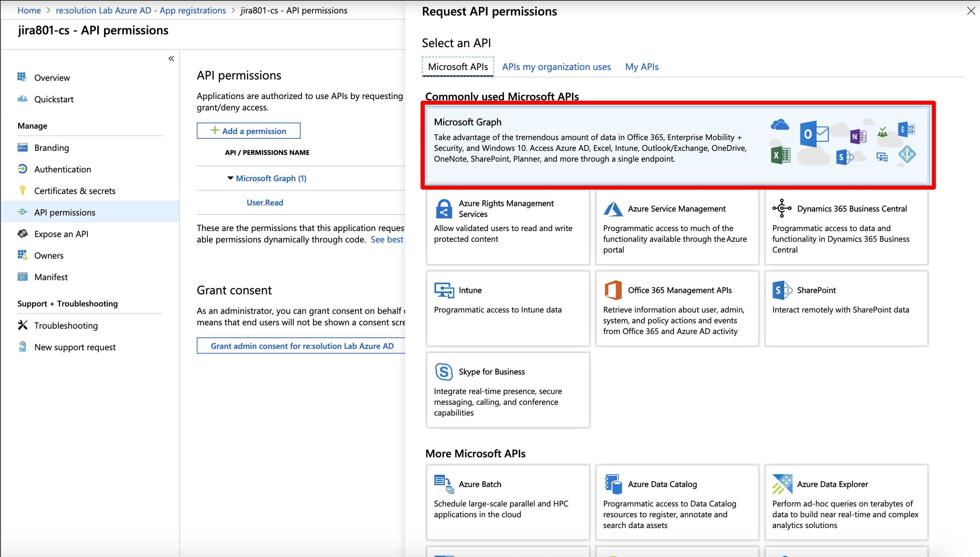
Task: Click the Quickstart cloud icon
Action: (x=22, y=99)
